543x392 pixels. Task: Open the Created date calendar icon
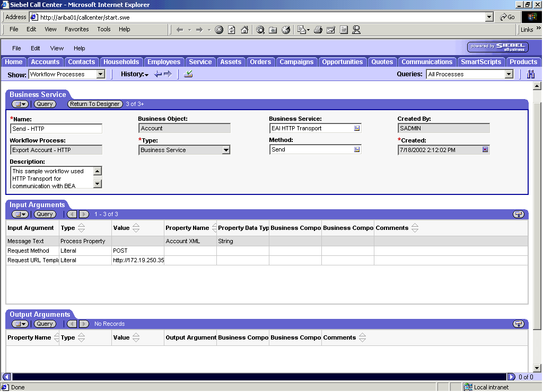[x=485, y=149]
